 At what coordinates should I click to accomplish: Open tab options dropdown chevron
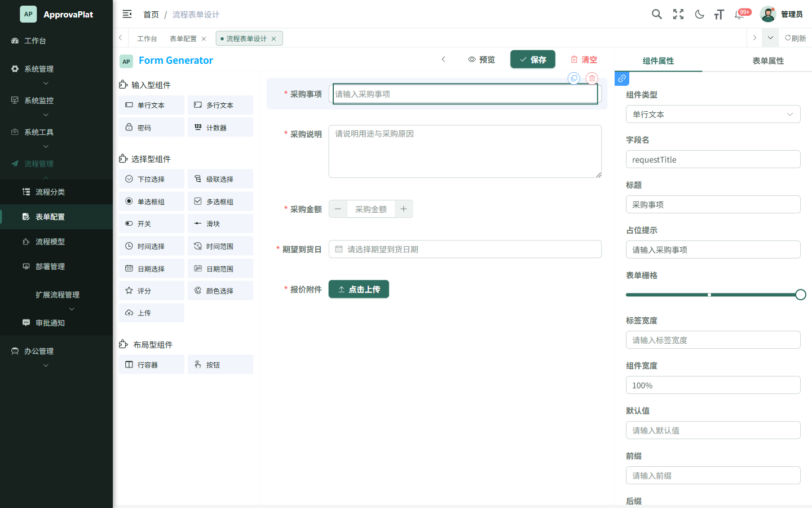pos(770,38)
